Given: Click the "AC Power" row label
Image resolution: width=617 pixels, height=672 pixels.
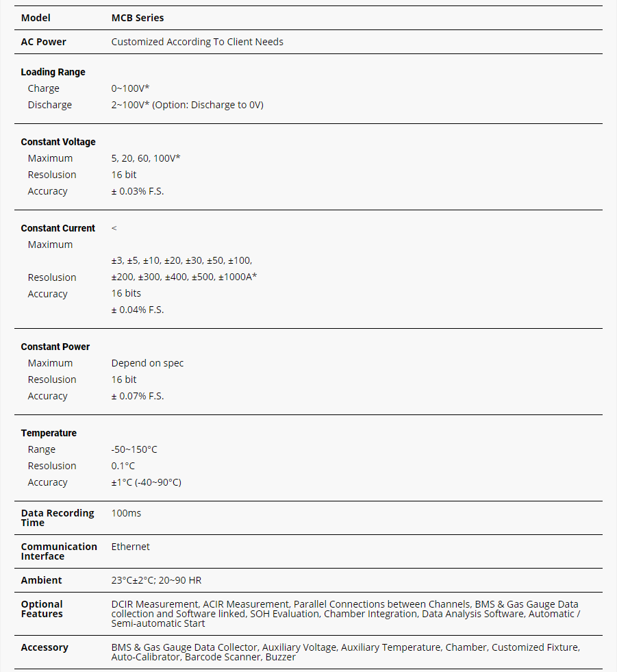Looking at the screenshot, I should [43, 42].
